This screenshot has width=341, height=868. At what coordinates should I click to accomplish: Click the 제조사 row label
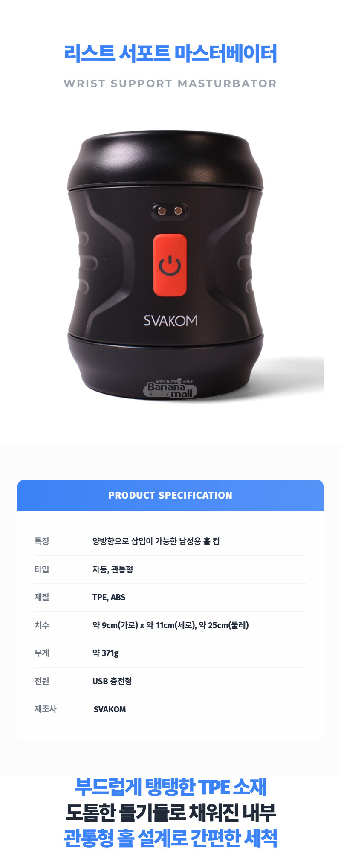click(45, 709)
